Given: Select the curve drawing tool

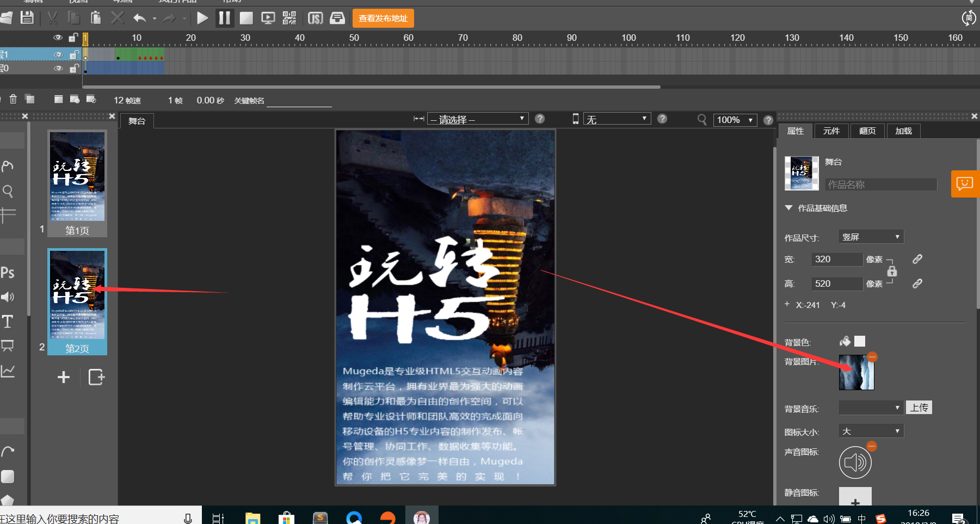Looking at the screenshot, I should 8,452.
